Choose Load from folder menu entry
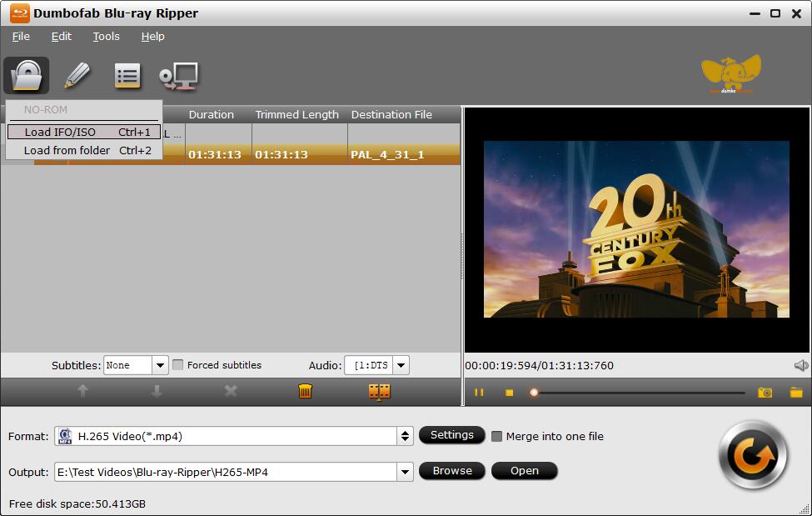 click(x=84, y=150)
